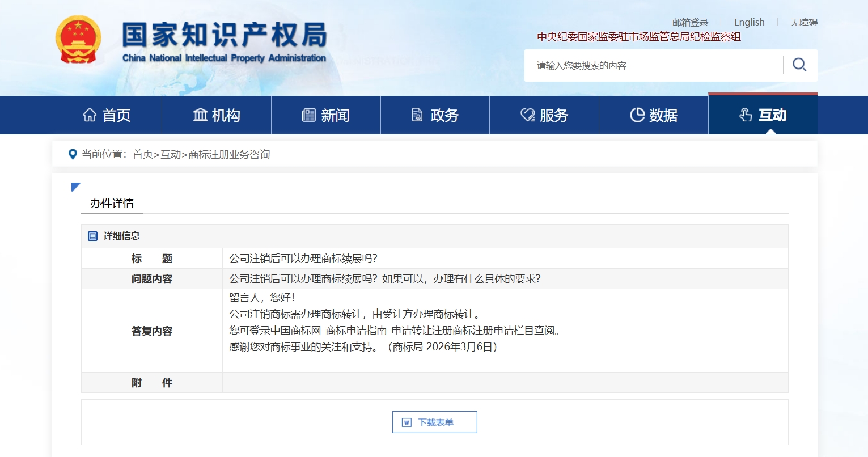Open 商标注册业务咨询 in the breadcrumb
The height and width of the screenshot is (457, 868).
tap(229, 154)
